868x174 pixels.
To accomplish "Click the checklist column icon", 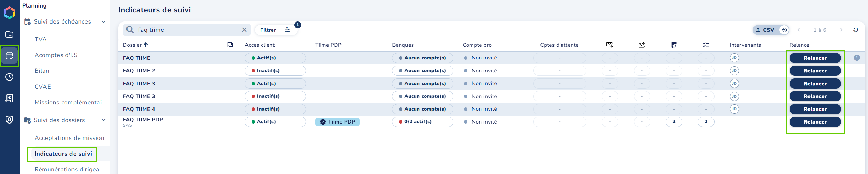I will 706,45.
